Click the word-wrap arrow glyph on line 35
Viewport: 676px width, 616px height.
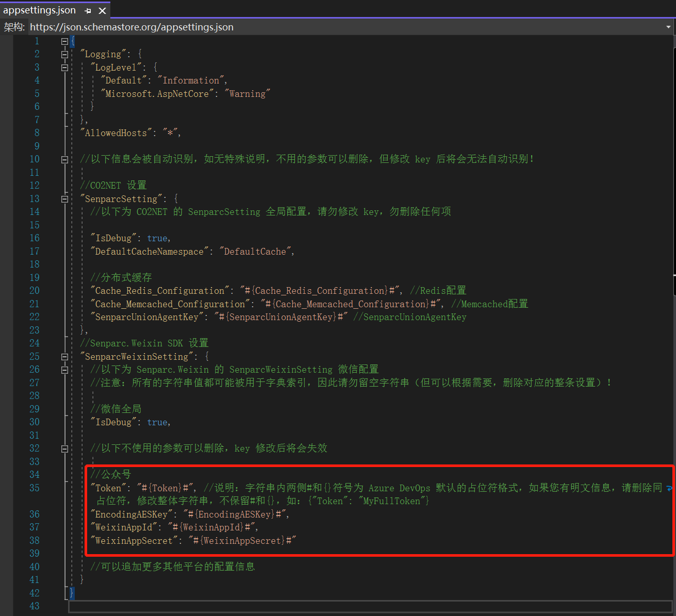coord(669,488)
